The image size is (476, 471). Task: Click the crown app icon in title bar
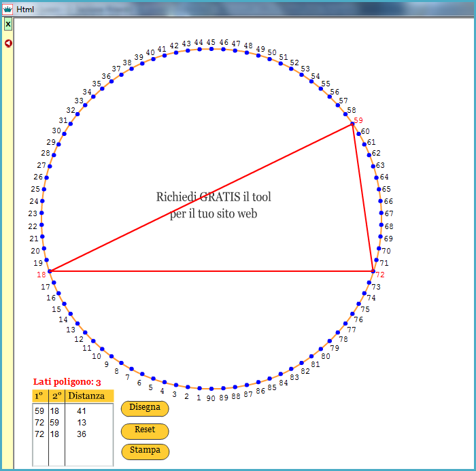(7, 10)
